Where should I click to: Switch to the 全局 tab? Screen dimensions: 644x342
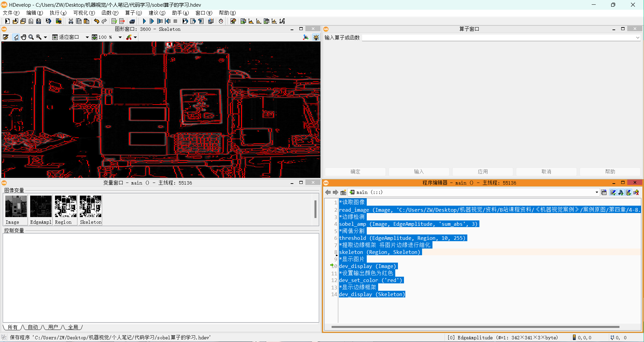click(x=73, y=327)
